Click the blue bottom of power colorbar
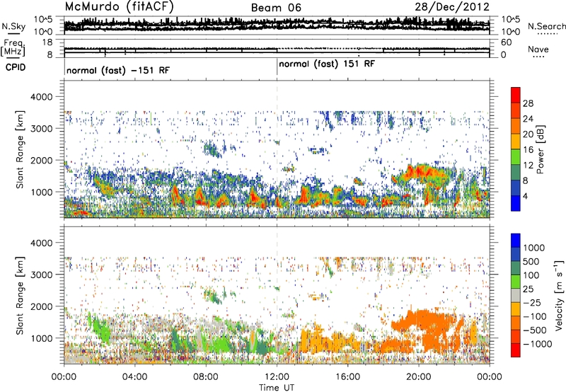Image resolution: width=566 pixels, height=392 pixels. [x=516, y=203]
